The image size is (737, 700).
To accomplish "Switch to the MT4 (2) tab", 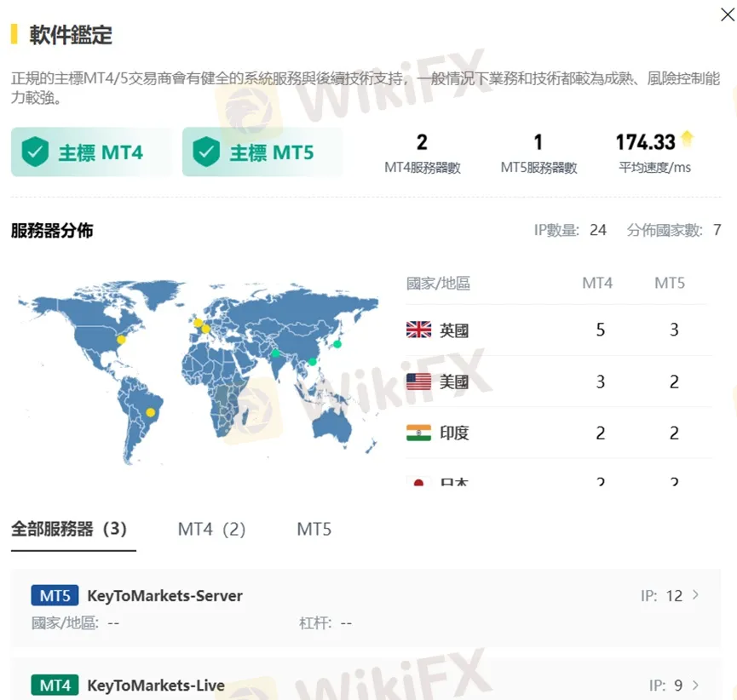I will click(x=211, y=530).
